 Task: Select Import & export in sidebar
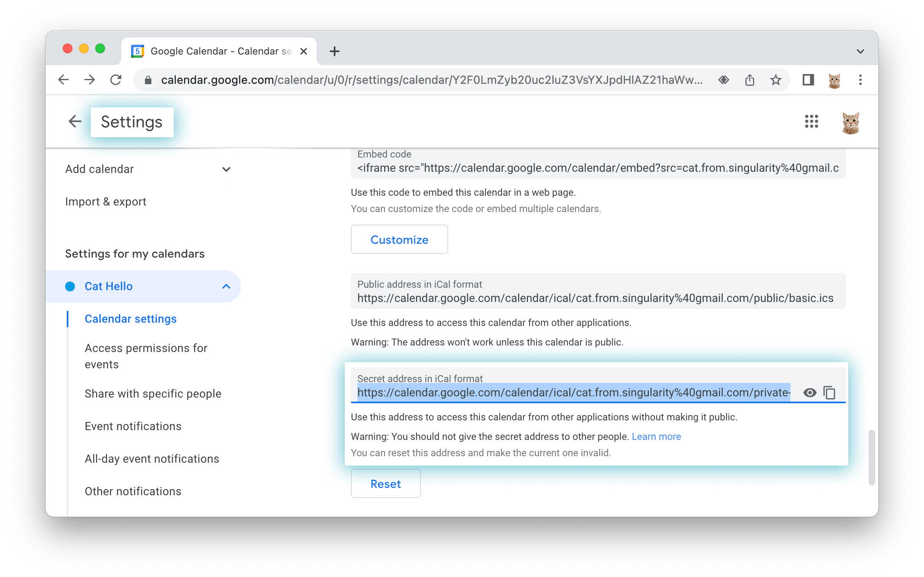pyautogui.click(x=105, y=202)
